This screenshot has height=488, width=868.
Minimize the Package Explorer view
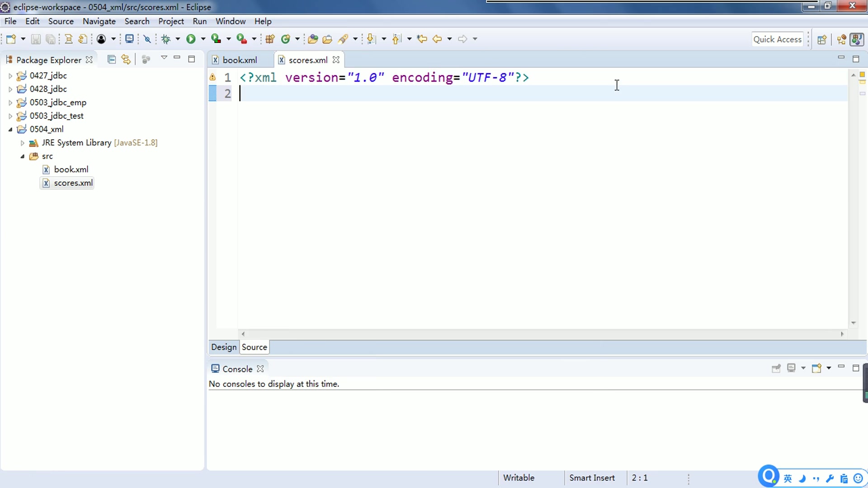pyautogui.click(x=177, y=58)
